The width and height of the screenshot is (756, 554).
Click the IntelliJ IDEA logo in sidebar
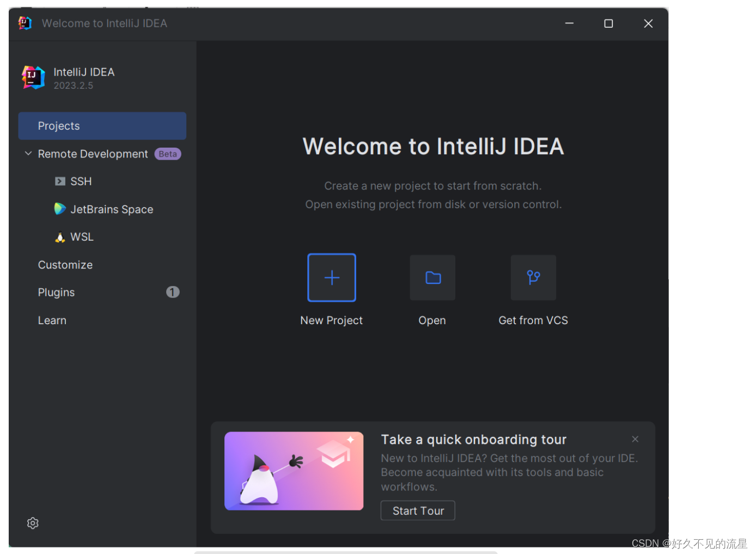pyautogui.click(x=33, y=77)
